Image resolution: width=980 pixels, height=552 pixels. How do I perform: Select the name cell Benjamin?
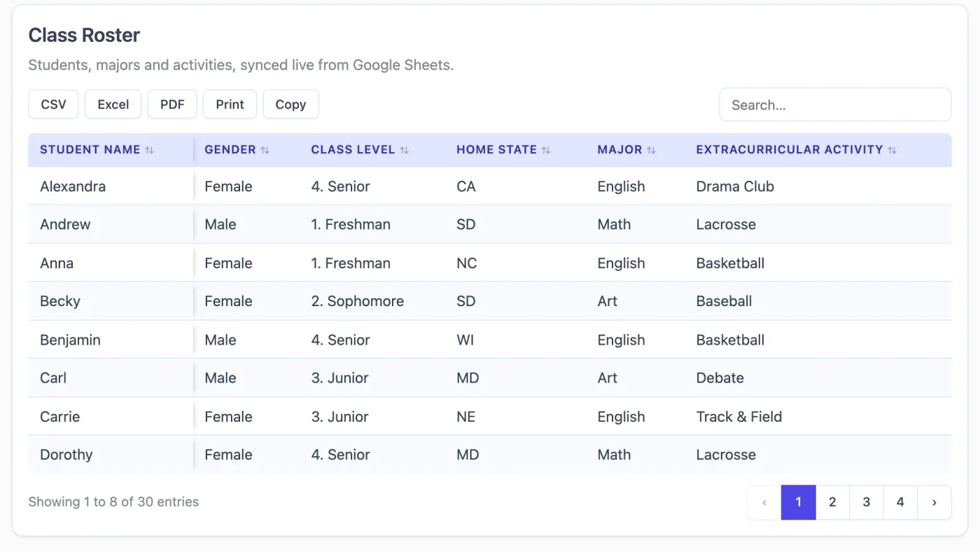pyautogui.click(x=70, y=340)
